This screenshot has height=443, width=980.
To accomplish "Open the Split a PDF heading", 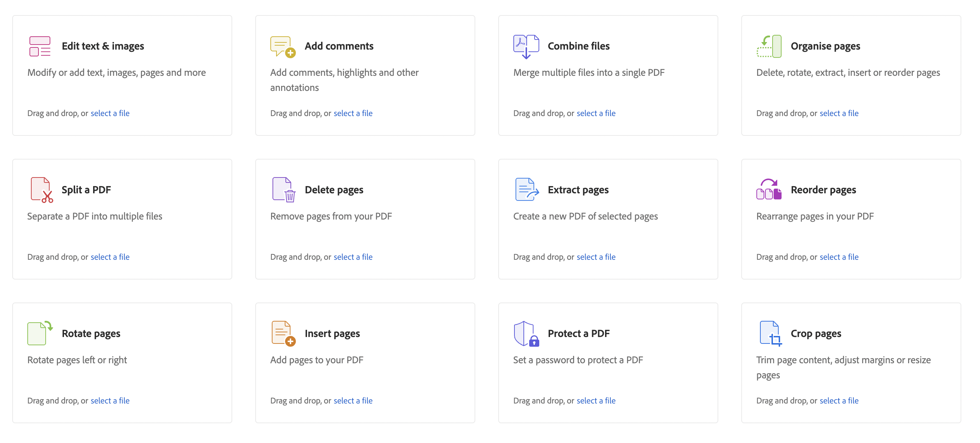I will click(86, 190).
